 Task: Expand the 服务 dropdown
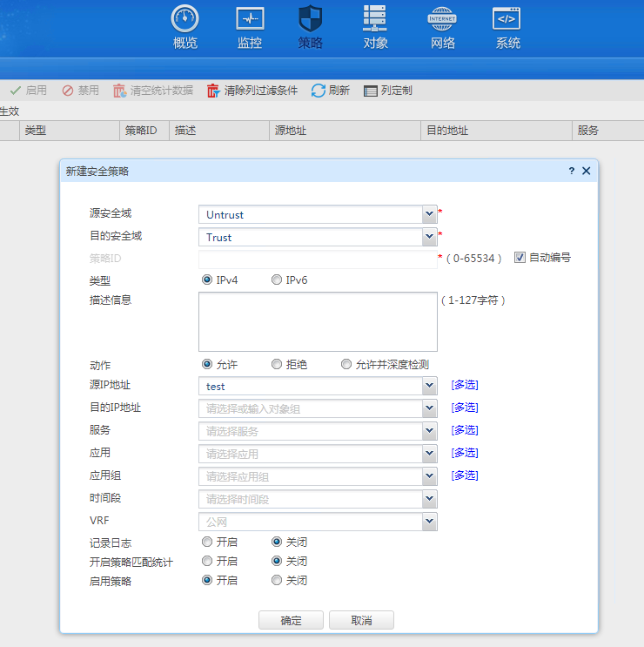(x=429, y=431)
